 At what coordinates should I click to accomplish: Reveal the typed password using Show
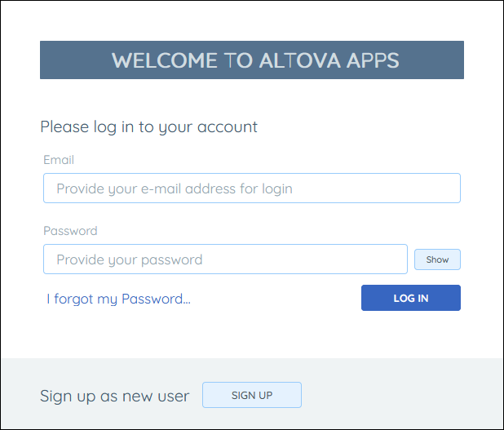coord(437,259)
